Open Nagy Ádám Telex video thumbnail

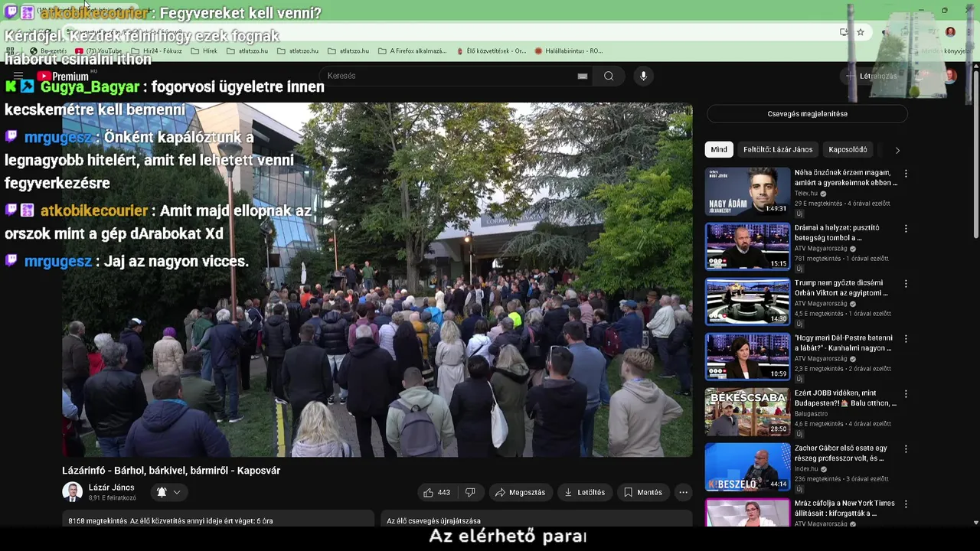[x=747, y=191]
